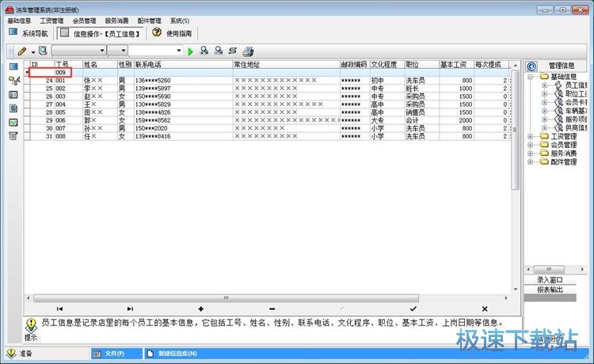Image resolution: width=594 pixels, height=364 pixels.
Task: Collapse the 基础信息 tree node
Action: tap(531, 77)
